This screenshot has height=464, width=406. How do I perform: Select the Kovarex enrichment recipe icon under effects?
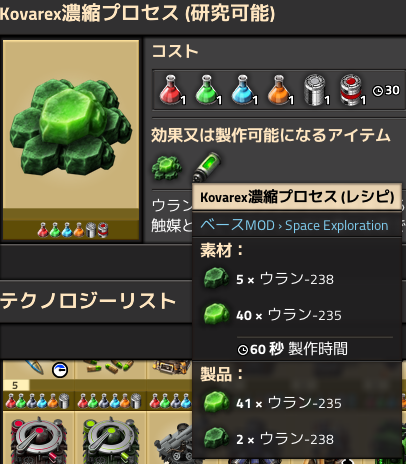[x=167, y=167]
